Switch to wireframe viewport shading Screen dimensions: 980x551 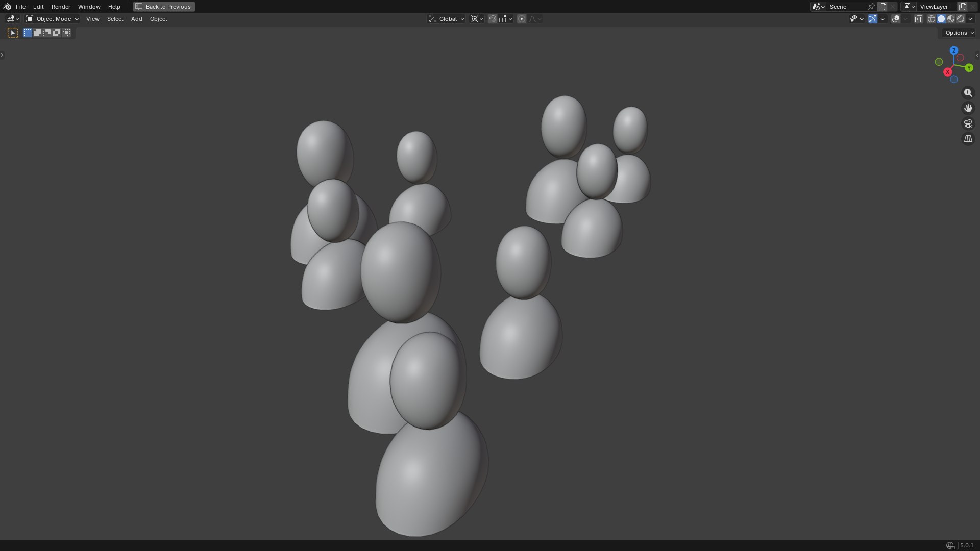[932, 19]
